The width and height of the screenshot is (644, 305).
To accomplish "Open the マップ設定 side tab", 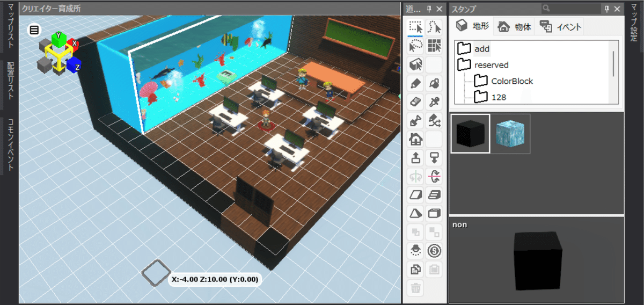I will [x=634, y=24].
